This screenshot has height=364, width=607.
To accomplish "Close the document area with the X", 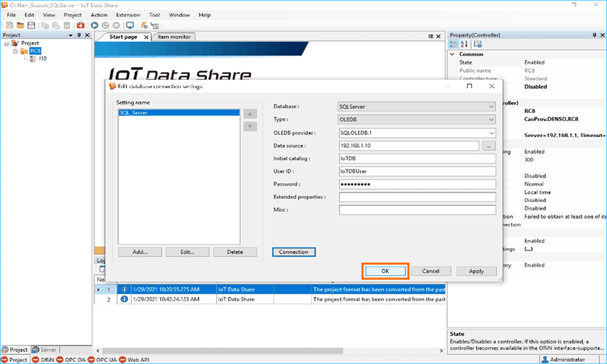I will click(x=438, y=36).
